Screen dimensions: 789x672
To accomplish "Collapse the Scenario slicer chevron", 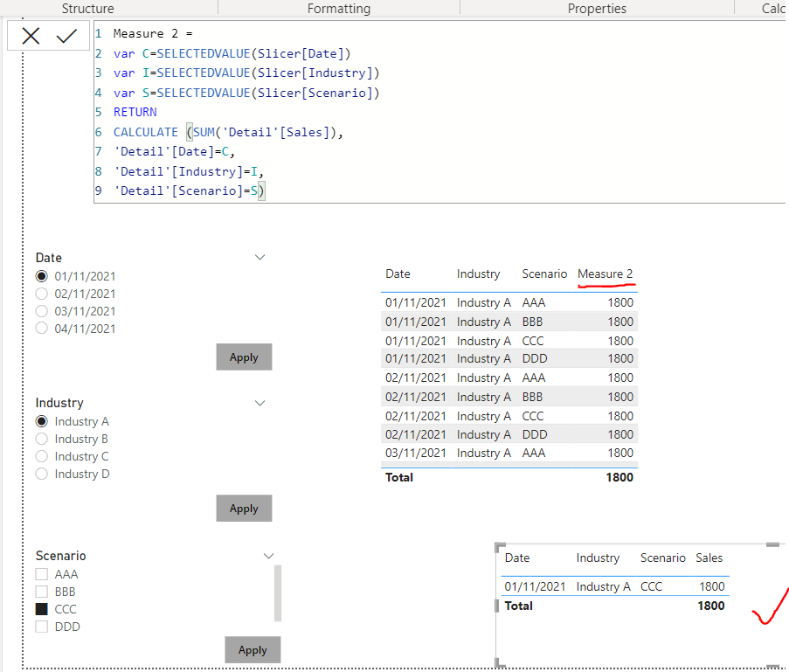I will pos(269,556).
